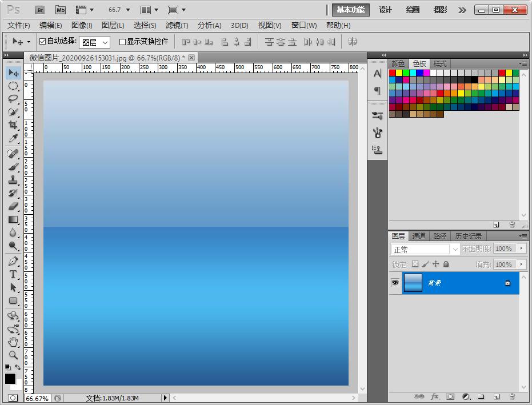Select the Lasso tool

13,99
